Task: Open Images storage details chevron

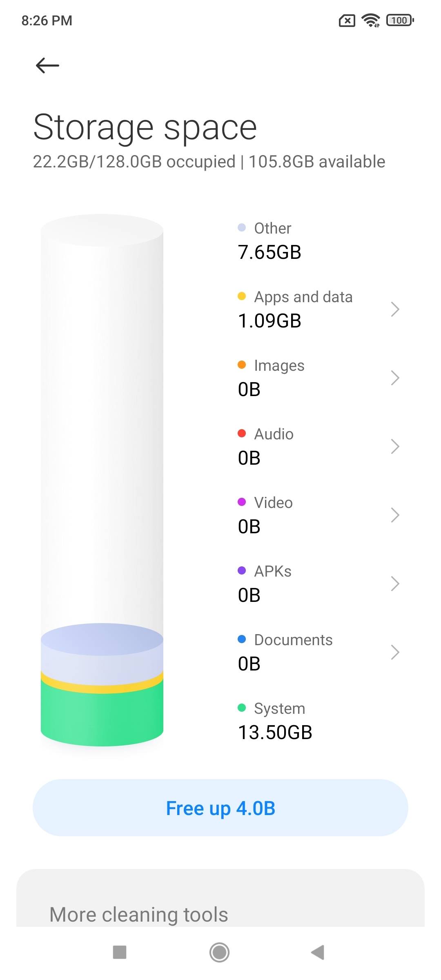Action: (394, 378)
